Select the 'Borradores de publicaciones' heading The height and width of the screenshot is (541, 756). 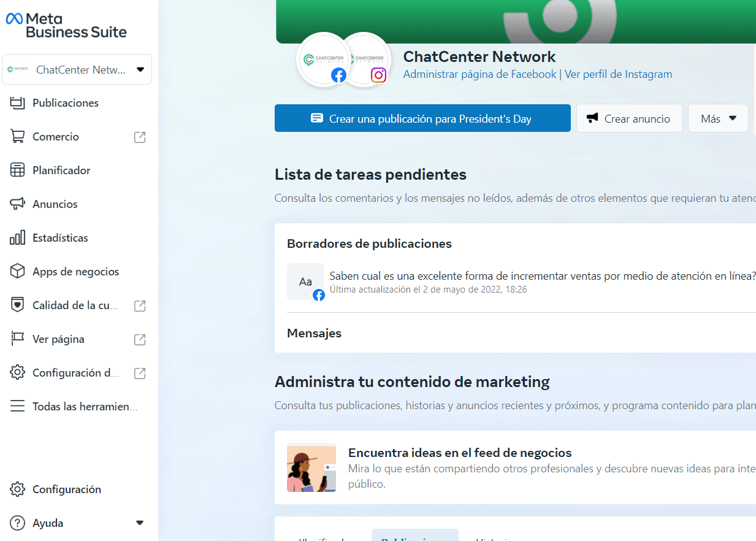[369, 244]
